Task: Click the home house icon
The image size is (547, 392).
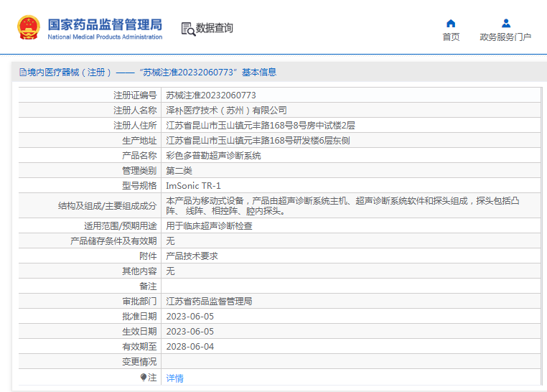Action: tap(451, 23)
